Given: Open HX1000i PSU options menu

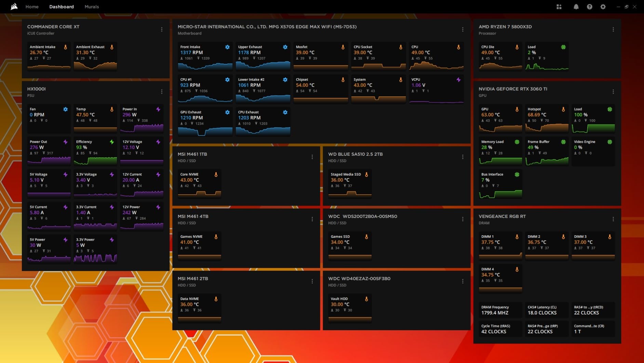Looking at the screenshot, I should [162, 92].
